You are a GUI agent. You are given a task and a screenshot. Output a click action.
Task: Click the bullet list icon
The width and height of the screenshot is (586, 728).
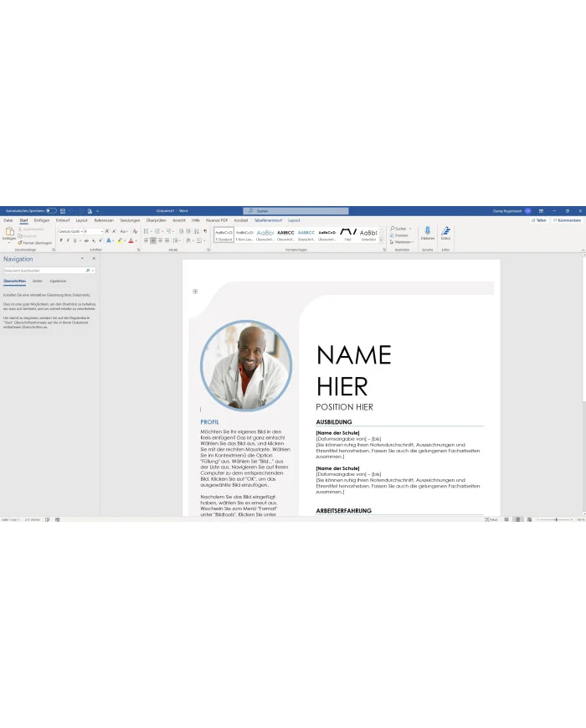coord(146,231)
